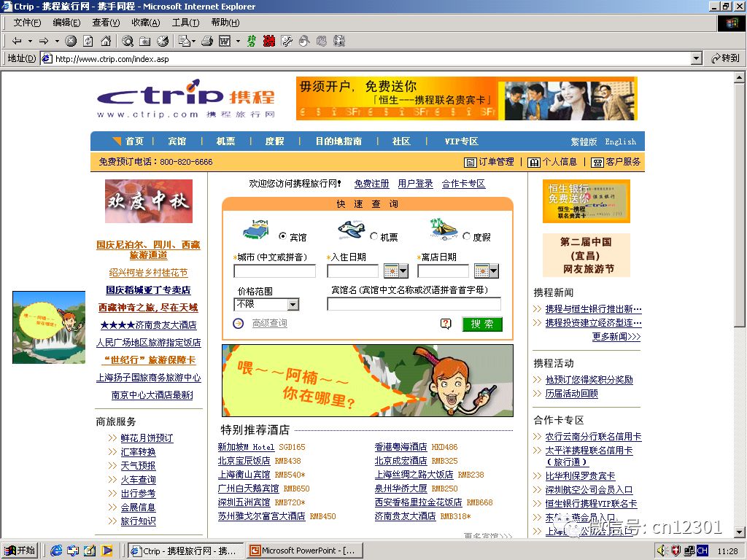The height and width of the screenshot is (560, 747).
Task: Click 个人信息 book icon
Action: coord(534,163)
